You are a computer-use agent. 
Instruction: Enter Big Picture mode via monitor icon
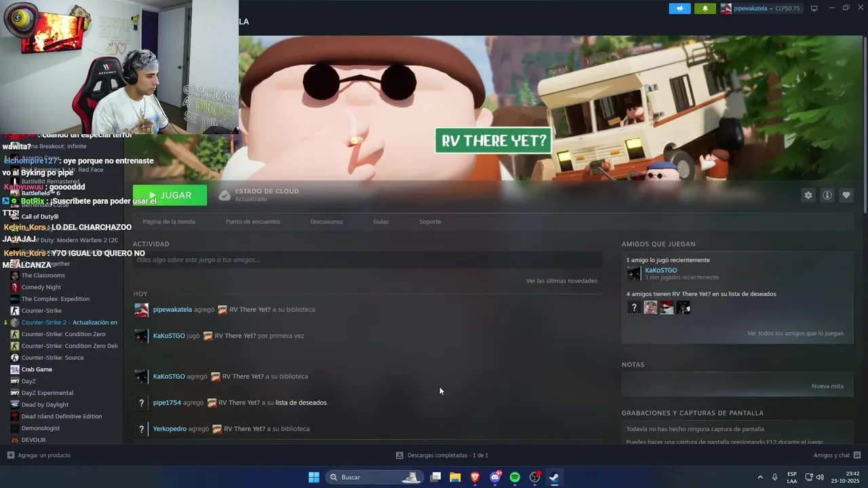(x=814, y=8)
